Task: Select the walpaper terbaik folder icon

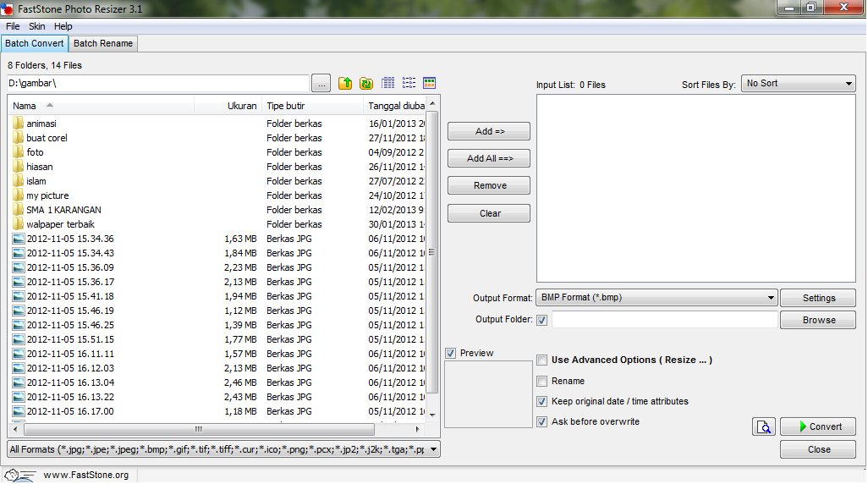Action: [19, 223]
